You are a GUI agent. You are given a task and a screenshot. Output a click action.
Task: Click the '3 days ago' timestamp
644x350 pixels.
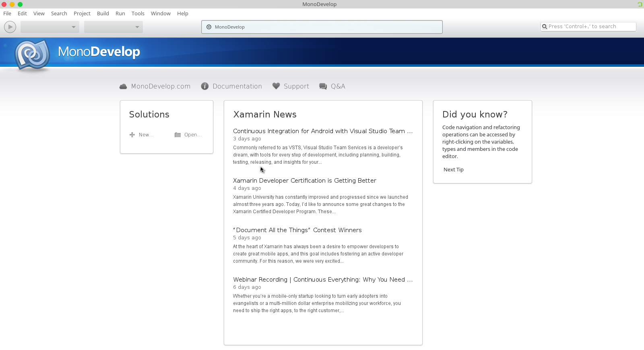[247, 139]
